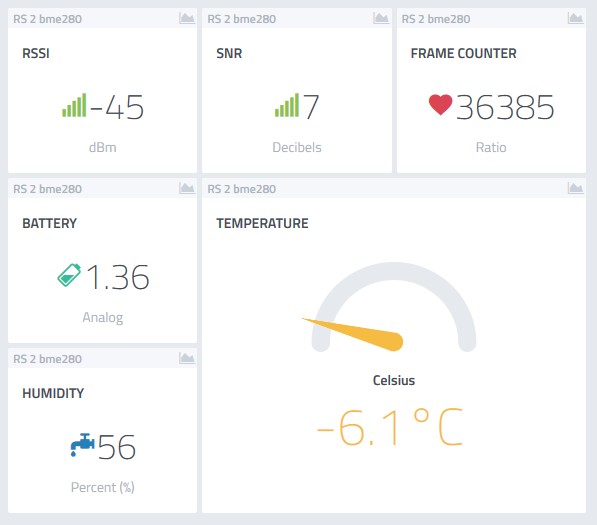Open chart icon on SNR widget
The width and height of the screenshot is (597, 525).
pos(381,18)
